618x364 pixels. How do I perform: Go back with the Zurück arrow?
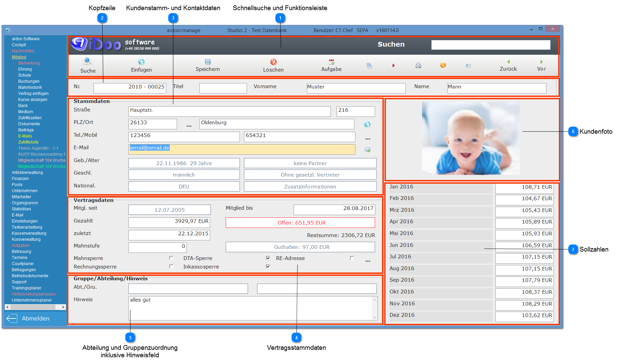coord(508,62)
